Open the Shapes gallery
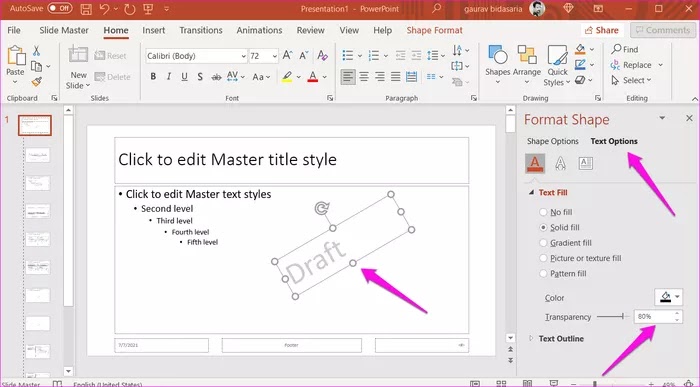The height and width of the screenshot is (387, 700). pos(497,65)
